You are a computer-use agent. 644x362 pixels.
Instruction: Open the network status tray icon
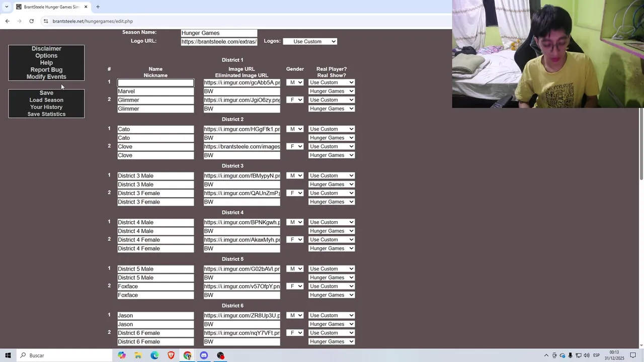click(x=579, y=355)
